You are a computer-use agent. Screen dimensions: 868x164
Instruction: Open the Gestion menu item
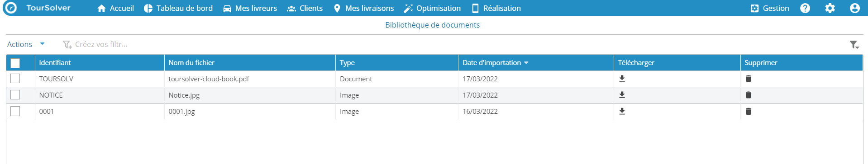click(x=769, y=8)
